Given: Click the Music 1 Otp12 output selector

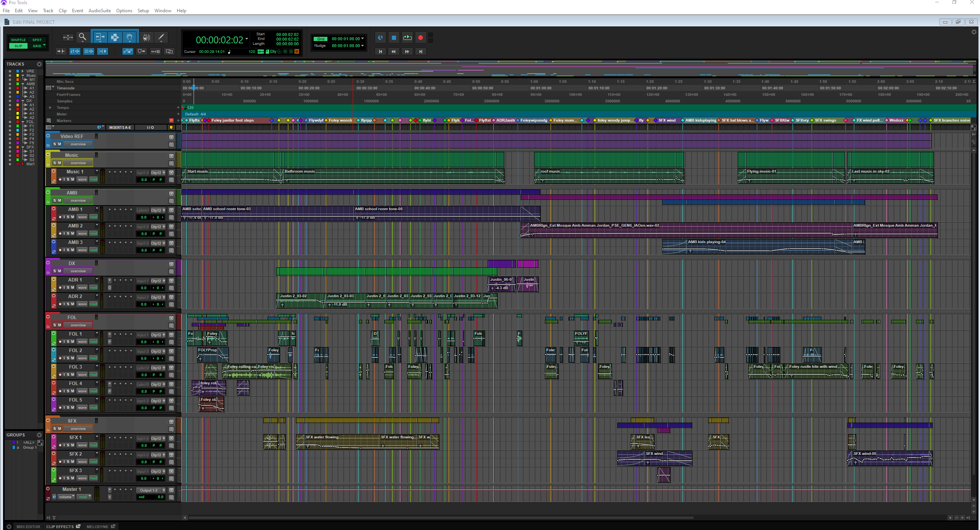Looking at the screenshot, I should [156, 173].
